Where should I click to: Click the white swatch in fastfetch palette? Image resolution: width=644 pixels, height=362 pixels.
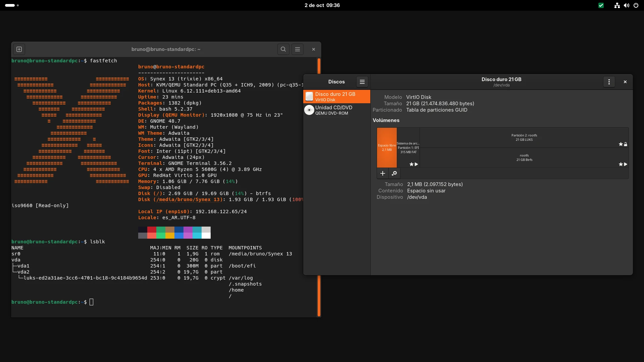[206, 236]
